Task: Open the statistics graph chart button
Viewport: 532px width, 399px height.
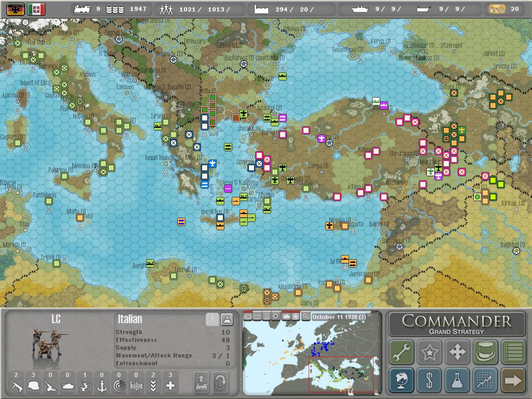Action: coord(485,380)
